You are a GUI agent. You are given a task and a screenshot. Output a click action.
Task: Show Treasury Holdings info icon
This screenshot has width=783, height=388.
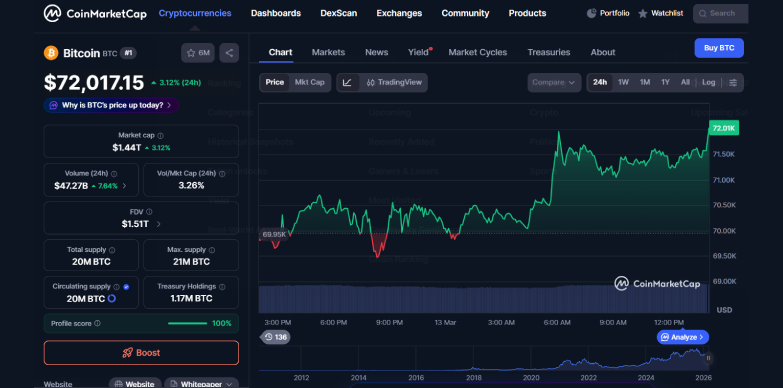[222, 287]
